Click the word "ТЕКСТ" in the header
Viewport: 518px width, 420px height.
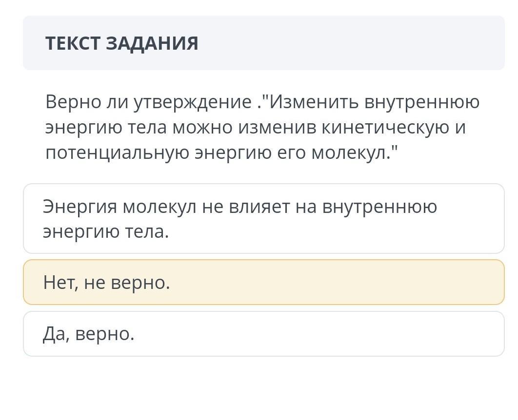(x=73, y=43)
